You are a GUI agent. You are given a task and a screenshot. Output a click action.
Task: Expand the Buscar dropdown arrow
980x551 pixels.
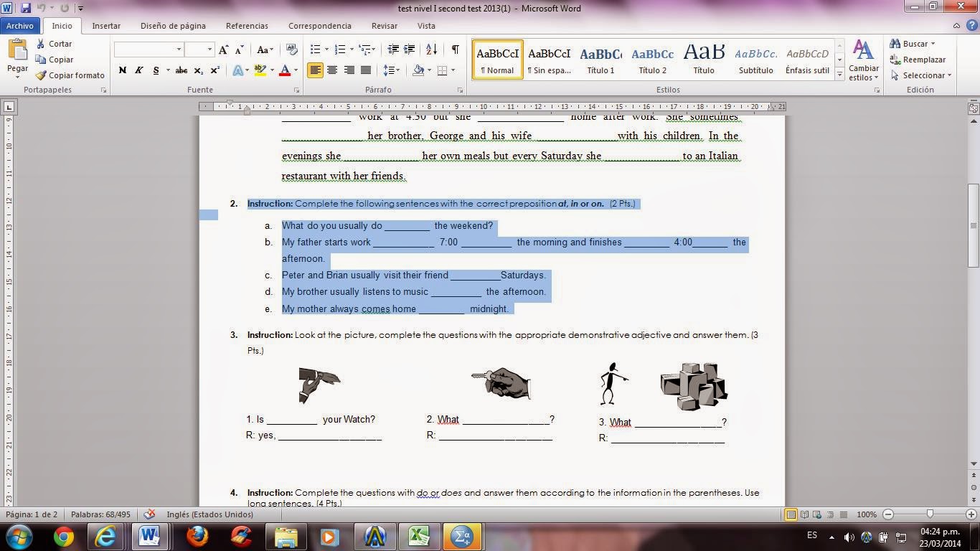(933, 44)
